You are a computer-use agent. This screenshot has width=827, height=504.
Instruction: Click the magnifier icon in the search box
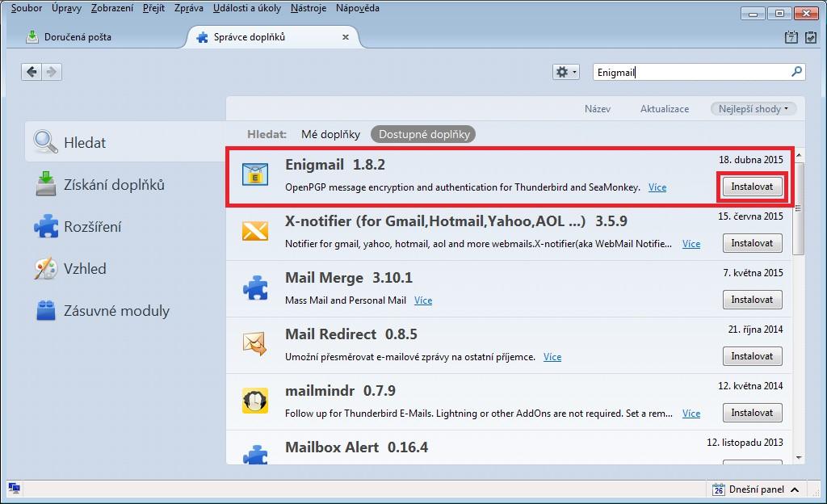pos(796,71)
